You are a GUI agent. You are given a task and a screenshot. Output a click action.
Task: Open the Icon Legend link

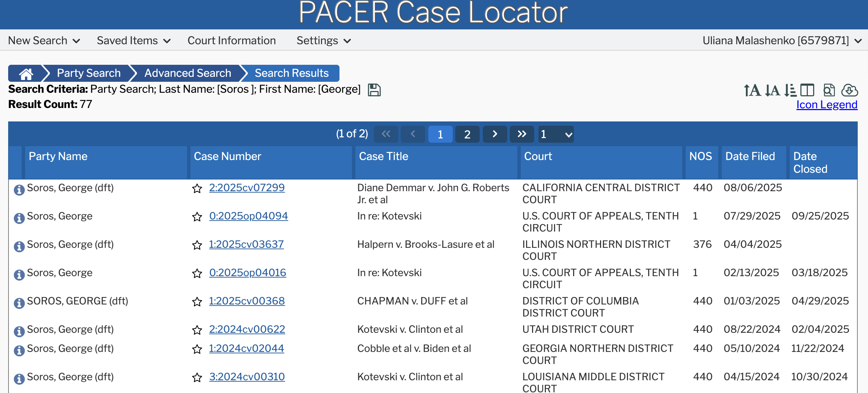827,105
